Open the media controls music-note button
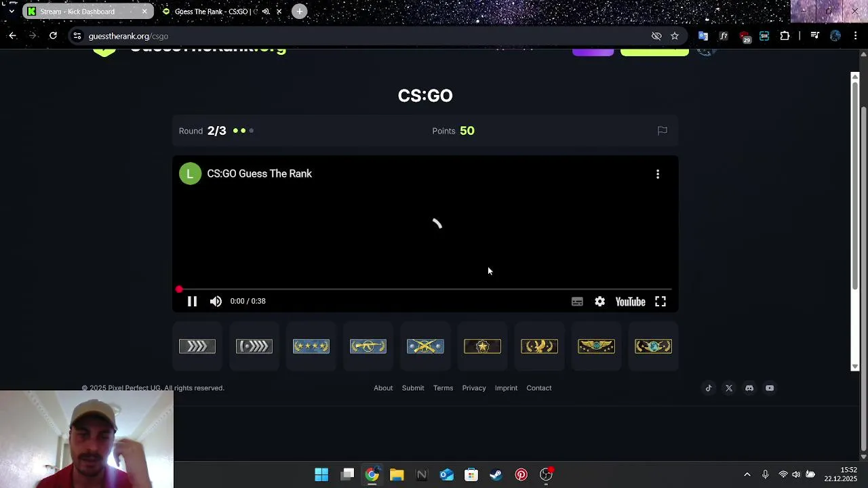This screenshot has width=868, height=488. pos(815,36)
